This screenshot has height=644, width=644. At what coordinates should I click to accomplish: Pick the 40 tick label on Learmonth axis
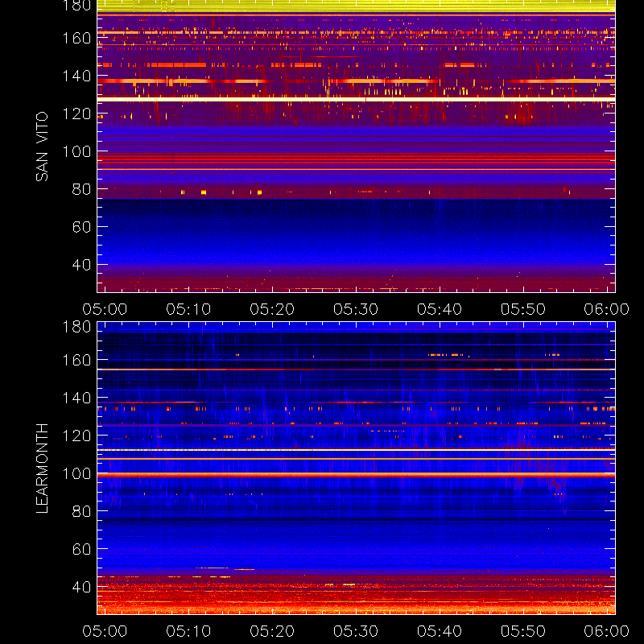click(81, 587)
